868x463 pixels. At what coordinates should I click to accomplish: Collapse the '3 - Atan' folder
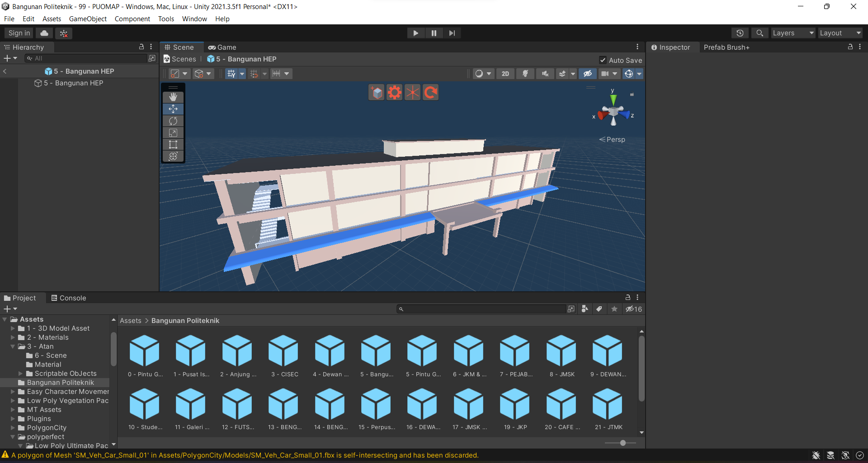pyautogui.click(x=13, y=346)
